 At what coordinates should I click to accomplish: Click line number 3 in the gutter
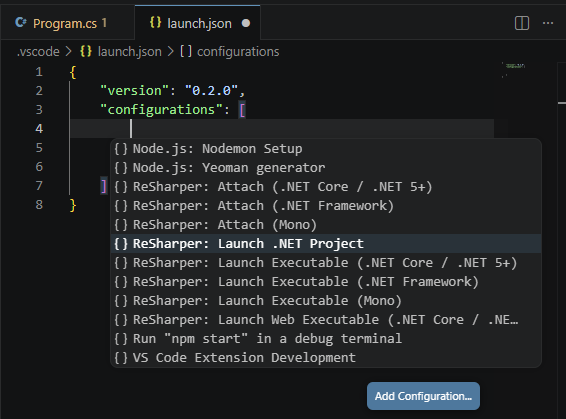point(39,110)
